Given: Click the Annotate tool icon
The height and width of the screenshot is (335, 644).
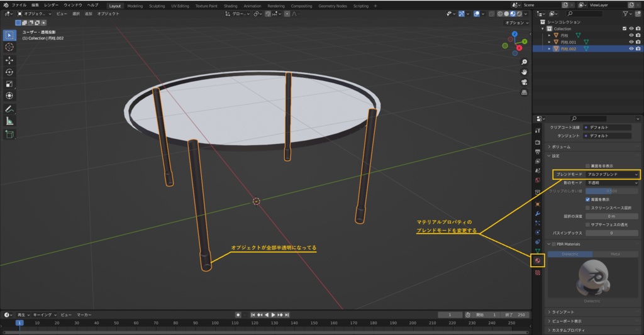Looking at the screenshot, I should pos(9,109).
